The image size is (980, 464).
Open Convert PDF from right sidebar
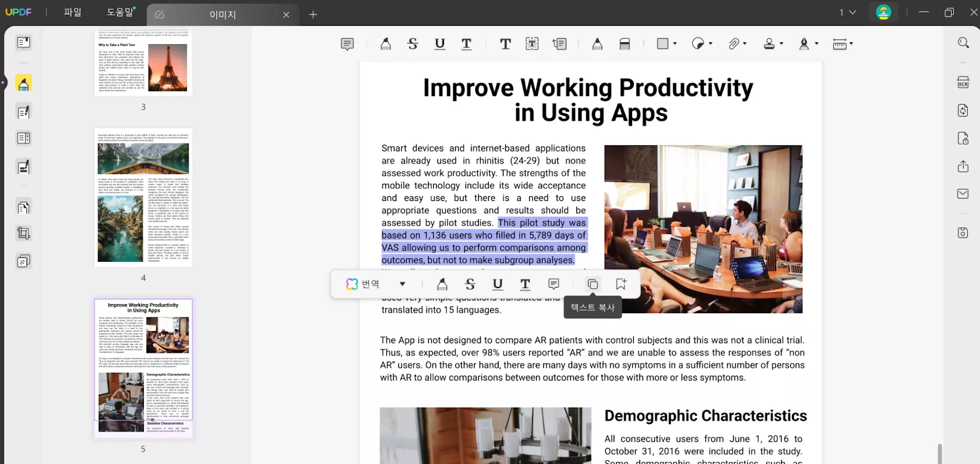tap(963, 110)
